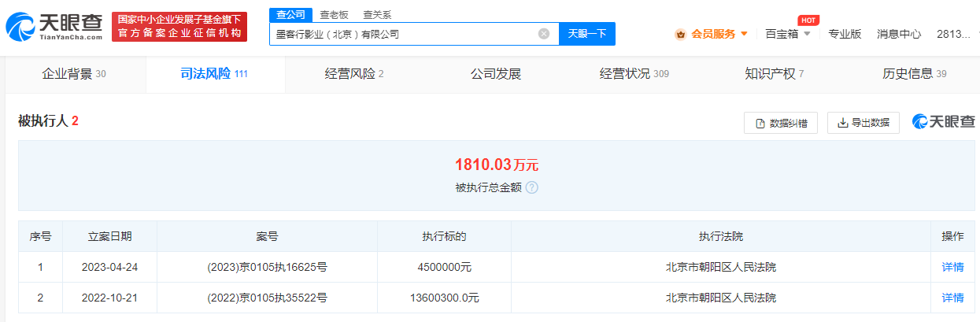Switch to the 公司发展 tab

click(496, 74)
